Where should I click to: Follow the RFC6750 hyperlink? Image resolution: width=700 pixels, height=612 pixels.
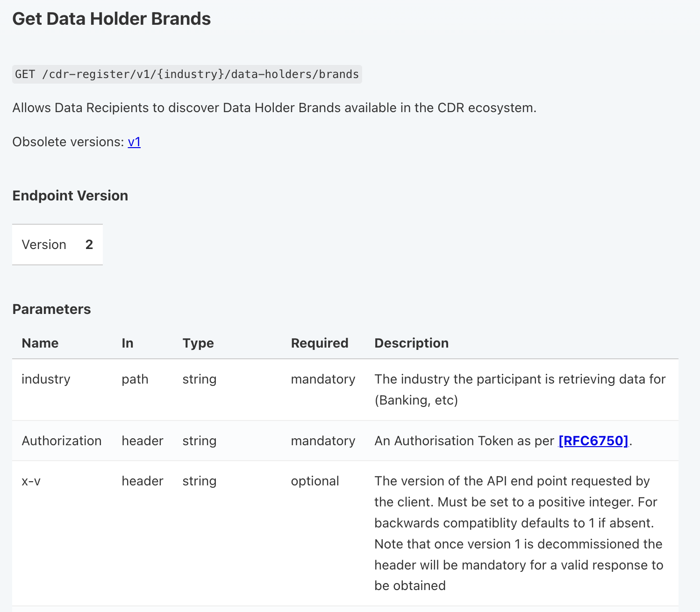593,441
